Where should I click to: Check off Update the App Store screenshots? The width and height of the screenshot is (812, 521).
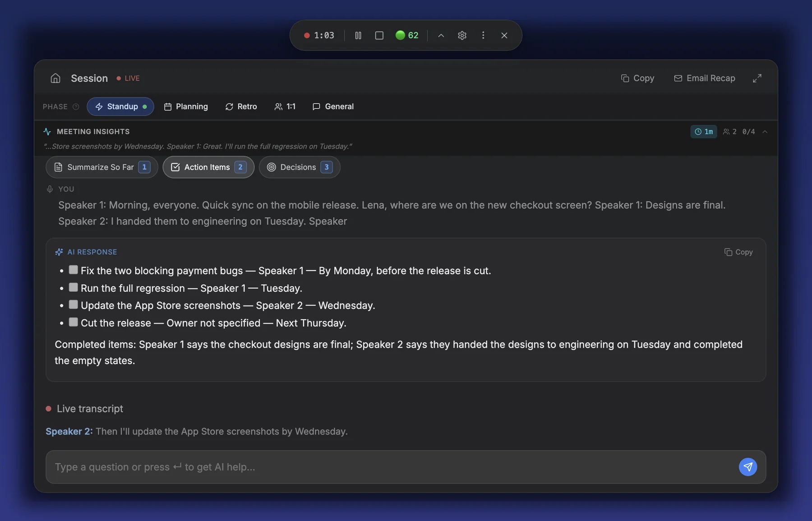tap(73, 304)
